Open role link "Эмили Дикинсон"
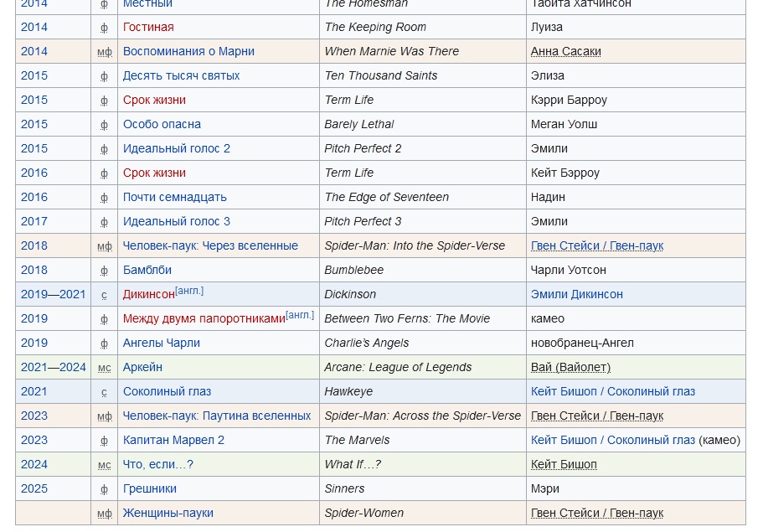763x532 pixels. tap(576, 294)
